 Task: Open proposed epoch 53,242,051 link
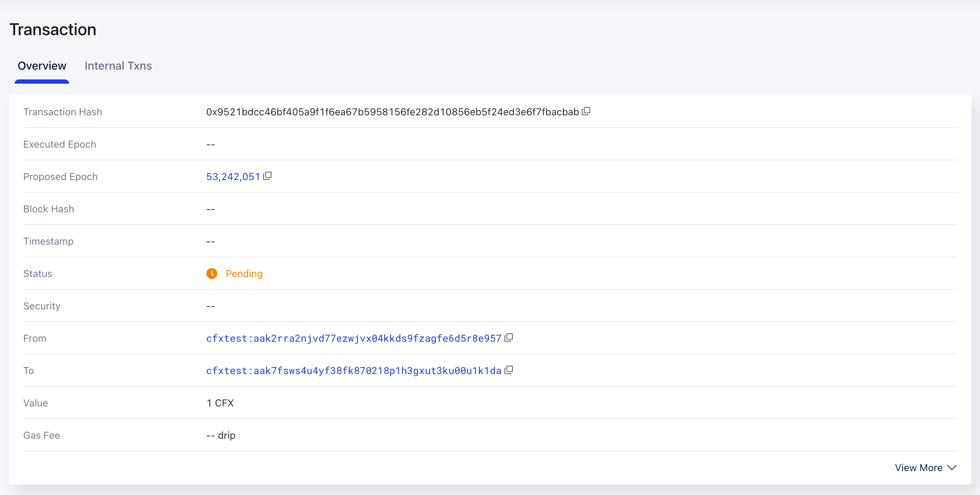coord(233,177)
